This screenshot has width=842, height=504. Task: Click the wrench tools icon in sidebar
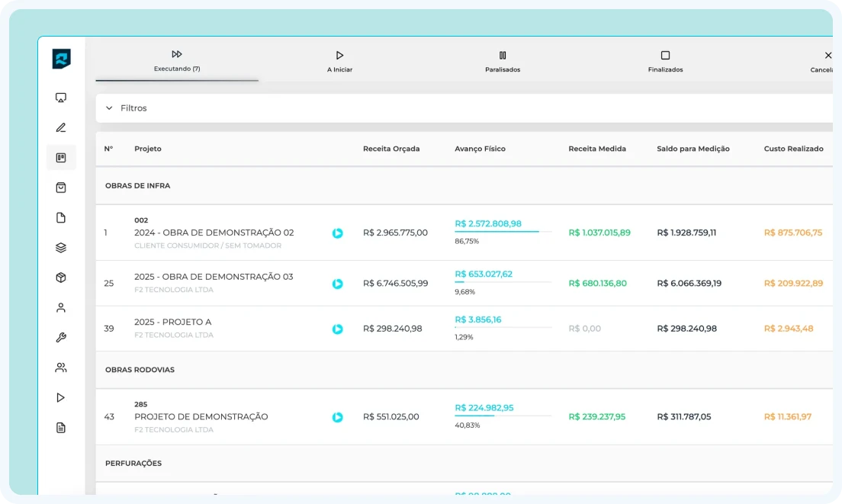pyautogui.click(x=61, y=338)
